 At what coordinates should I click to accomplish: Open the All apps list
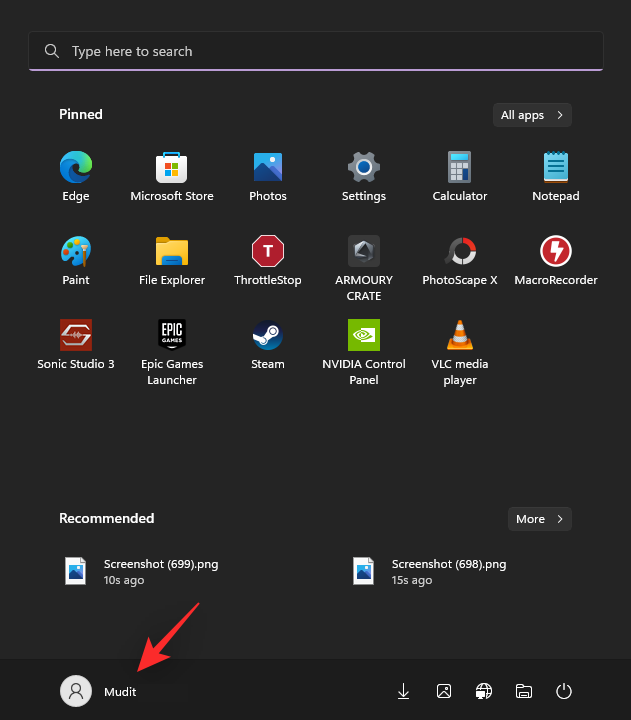(x=532, y=115)
